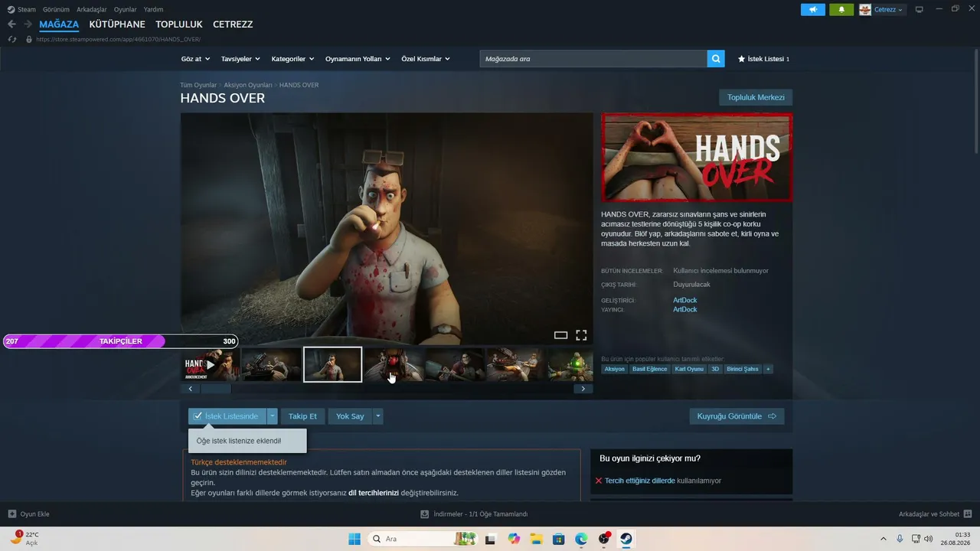Click the Oyun Ekle plus icon
The image size is (980, 551).
(12, 514)
